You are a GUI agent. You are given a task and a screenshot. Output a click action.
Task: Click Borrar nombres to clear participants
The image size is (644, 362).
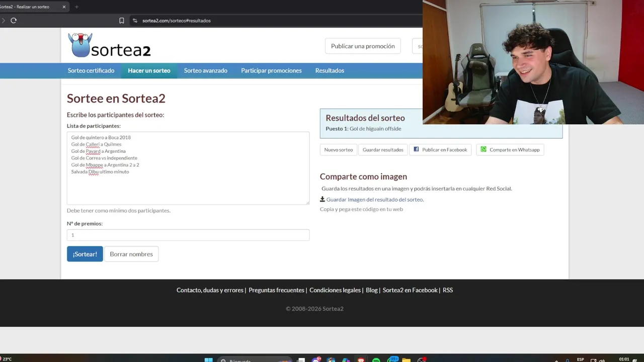(131, 254)
